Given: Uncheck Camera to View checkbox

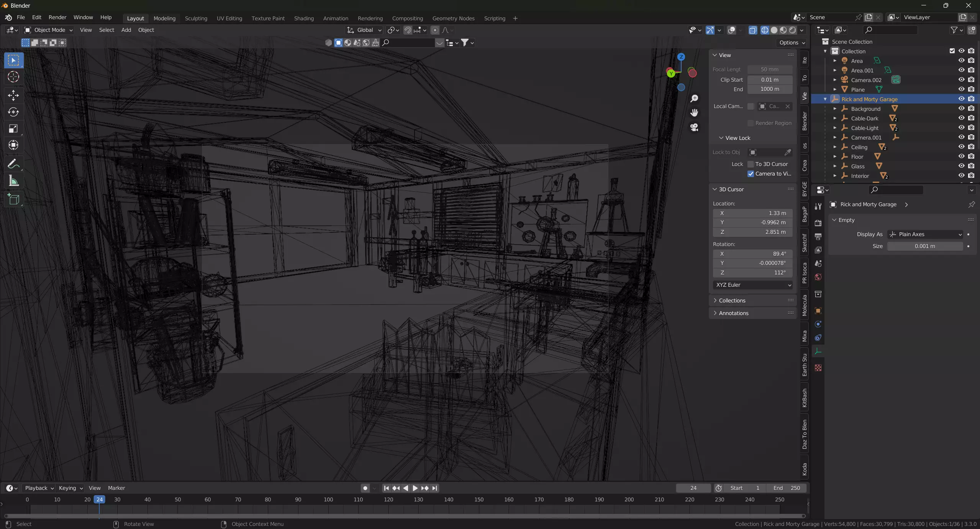Looking at the screenshot, I should [x=751, y=174].
